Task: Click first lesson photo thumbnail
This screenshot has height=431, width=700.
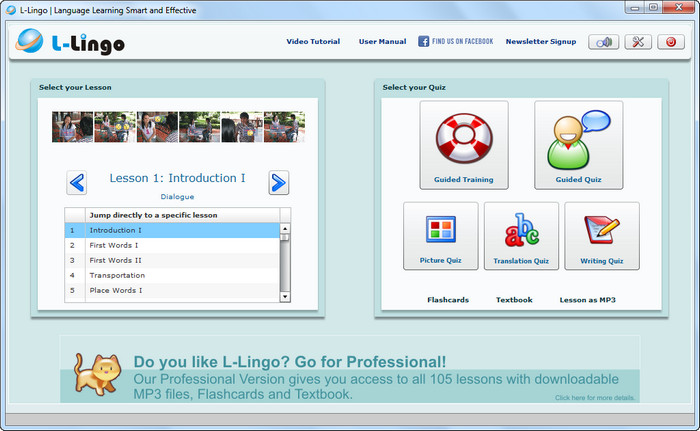Action: coord(72,127)
